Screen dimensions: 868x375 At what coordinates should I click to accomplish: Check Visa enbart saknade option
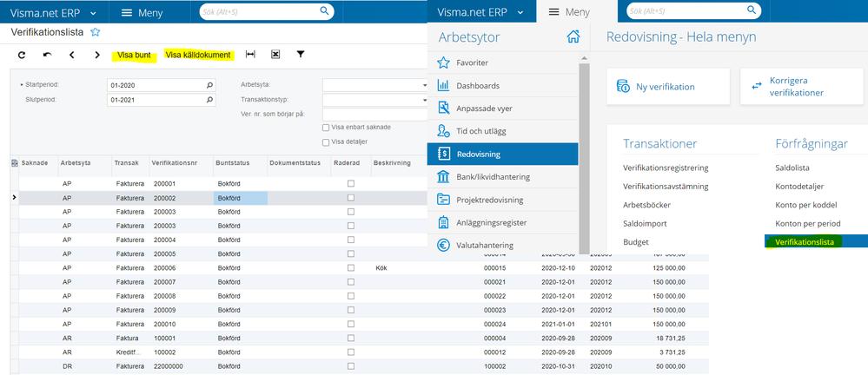coord(326,128)
